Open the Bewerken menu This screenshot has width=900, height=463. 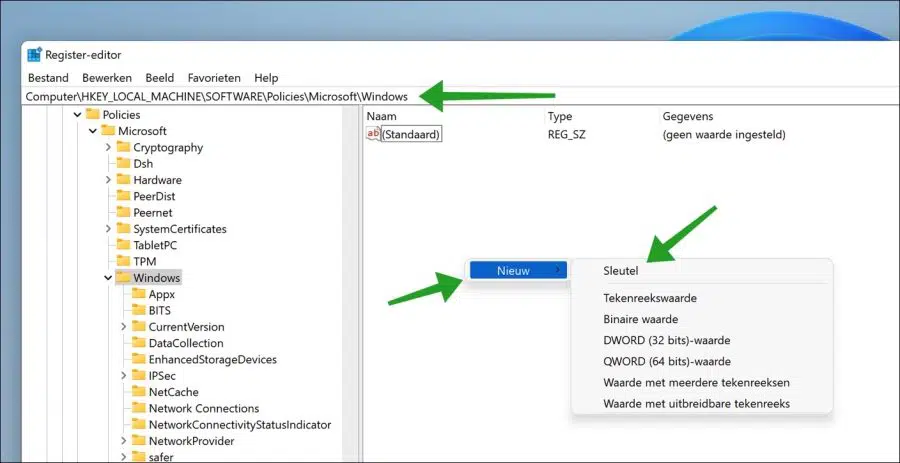point(107,78)
